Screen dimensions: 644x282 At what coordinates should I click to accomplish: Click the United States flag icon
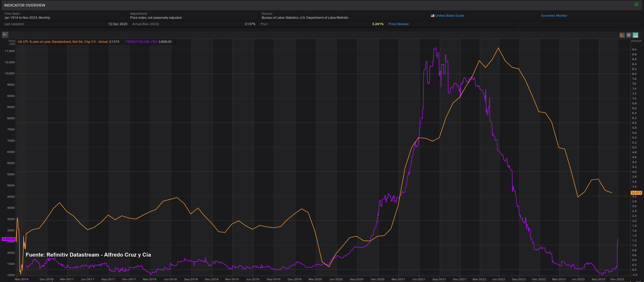coord(432,15)
